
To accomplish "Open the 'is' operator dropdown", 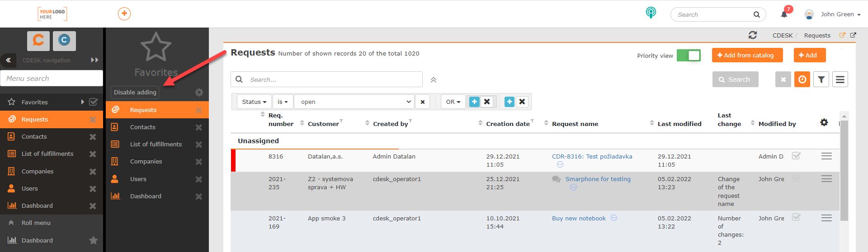I will click(283, 102).
